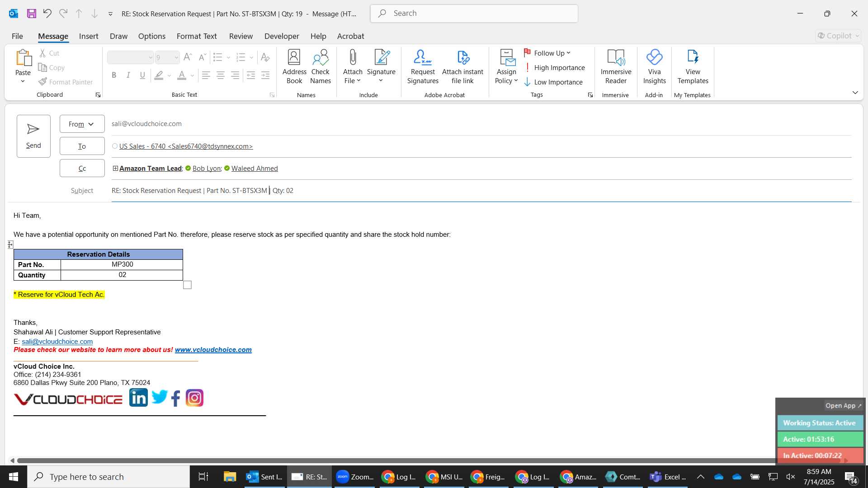
Task: Insert a Signature
Action: tap(381, 67)
